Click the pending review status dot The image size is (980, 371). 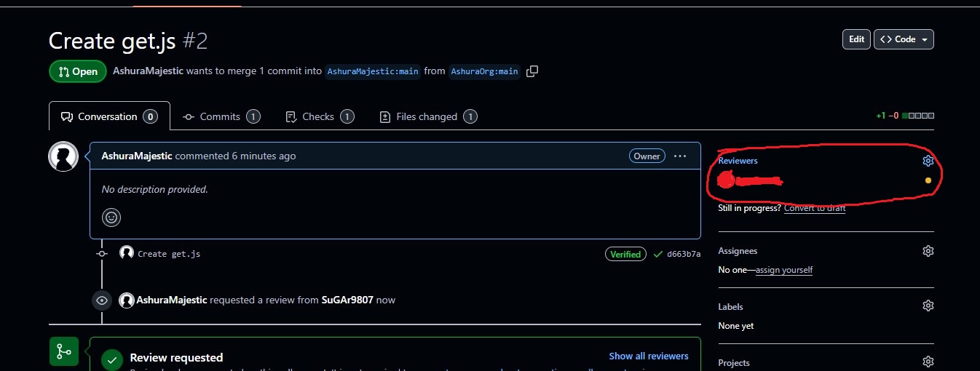tap(928, 180)
